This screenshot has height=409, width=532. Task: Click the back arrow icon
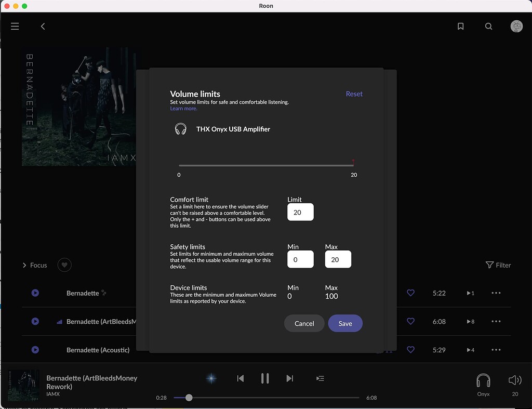43,26
